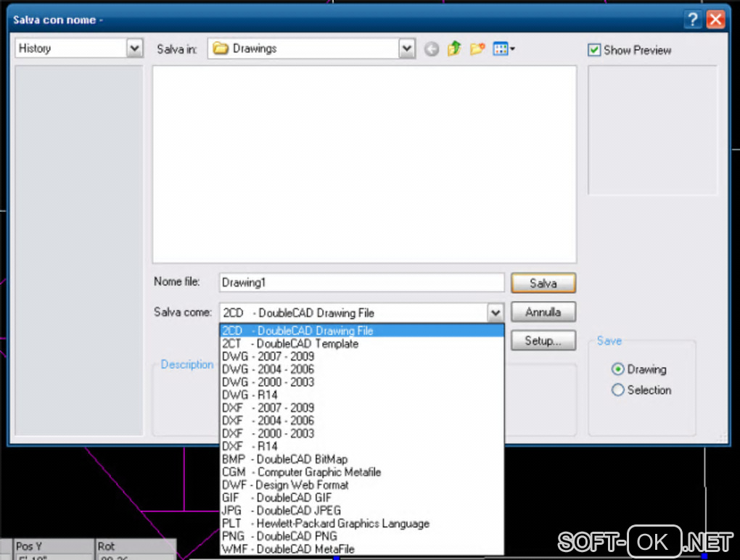Click the Back navigation arrow icon
The height and width of the screenshot is (560, 740).
click(x=432, y=49)
